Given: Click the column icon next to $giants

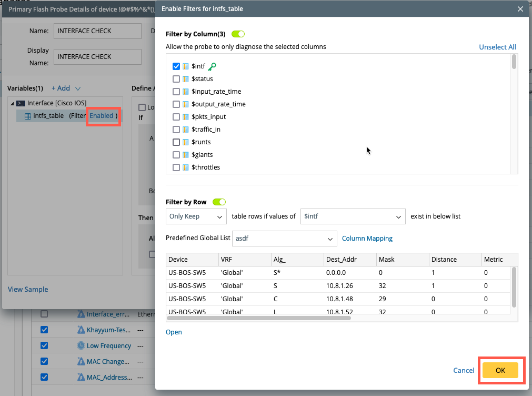Looking at the screenshot, I should coord(186,155).
